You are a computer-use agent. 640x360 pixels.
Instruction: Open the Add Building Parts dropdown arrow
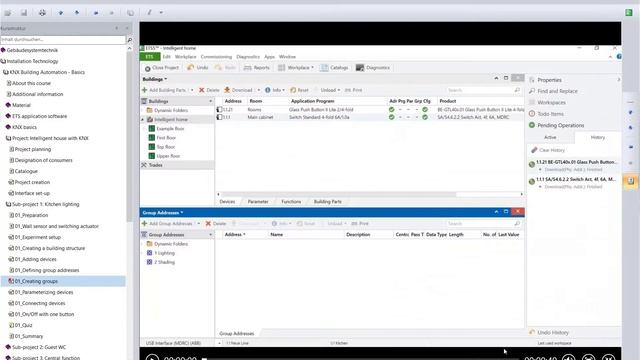192,90
